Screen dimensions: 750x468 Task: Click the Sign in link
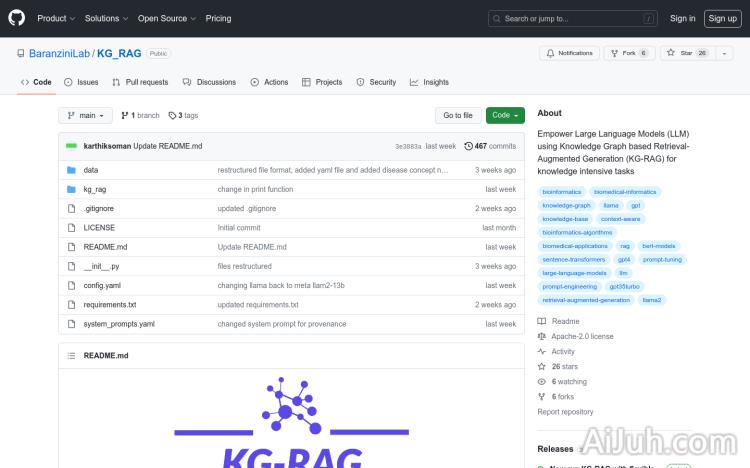[x=683, y=18]
